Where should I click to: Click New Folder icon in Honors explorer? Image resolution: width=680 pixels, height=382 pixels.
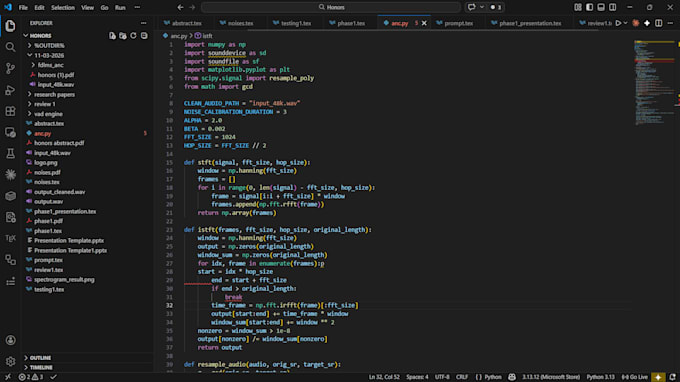pos(123,36)
